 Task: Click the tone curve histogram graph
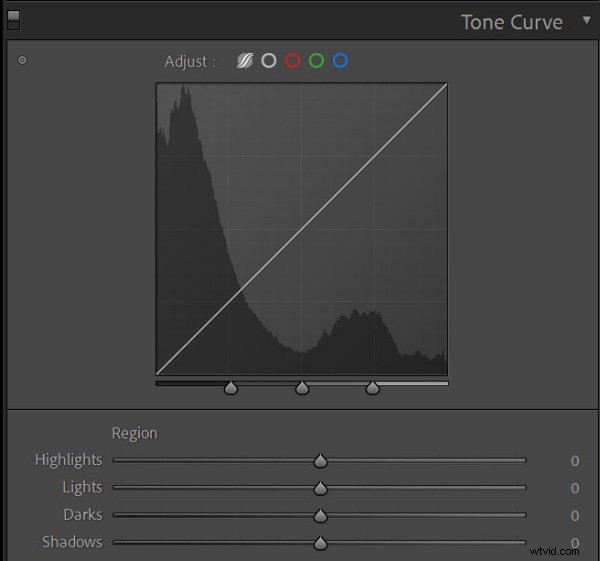coord(302,229)
